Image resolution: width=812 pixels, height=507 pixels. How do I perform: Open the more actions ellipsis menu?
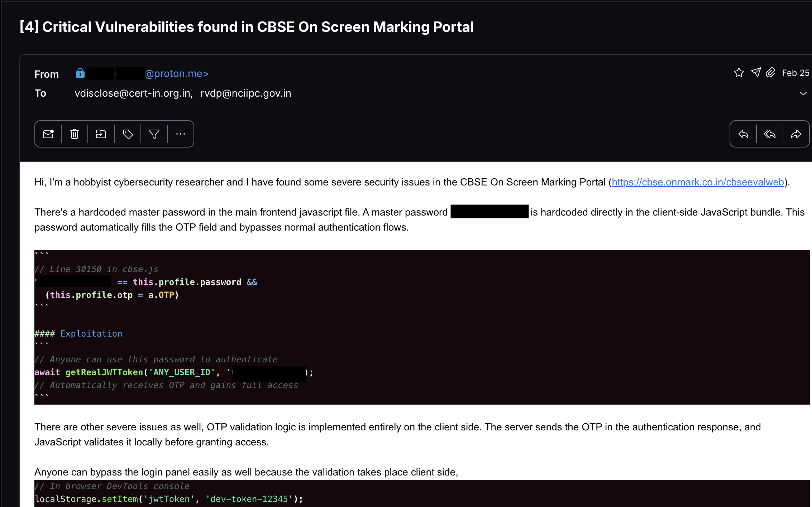181,134
